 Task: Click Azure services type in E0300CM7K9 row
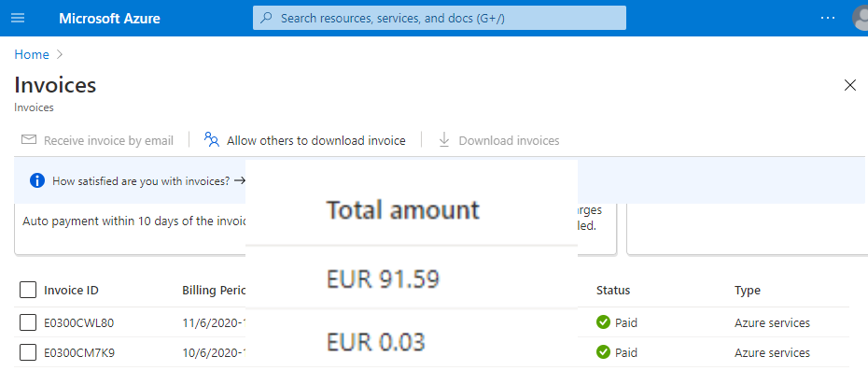pos(772,352)
